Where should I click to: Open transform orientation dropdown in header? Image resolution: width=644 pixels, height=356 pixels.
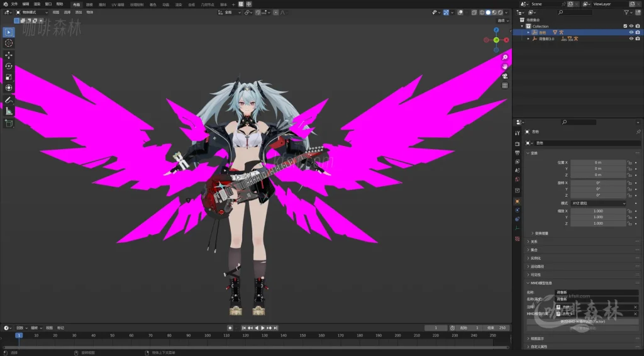pos(230,13)
